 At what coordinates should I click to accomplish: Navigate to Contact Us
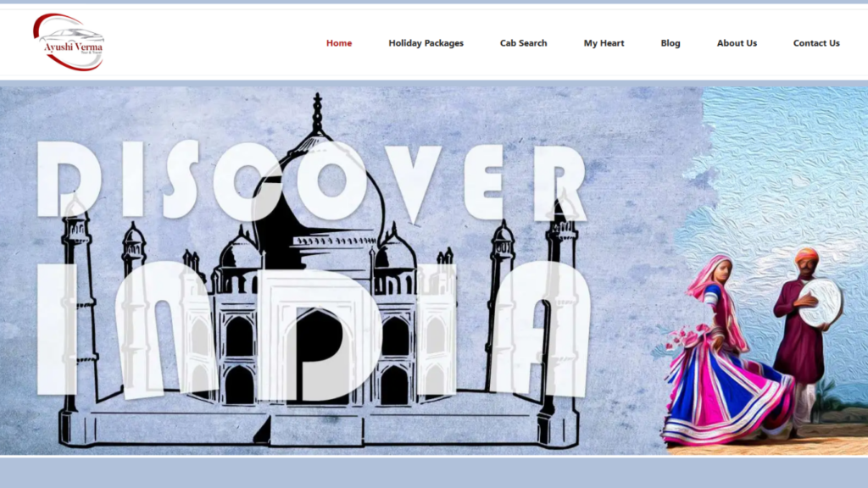coord(816,43)
